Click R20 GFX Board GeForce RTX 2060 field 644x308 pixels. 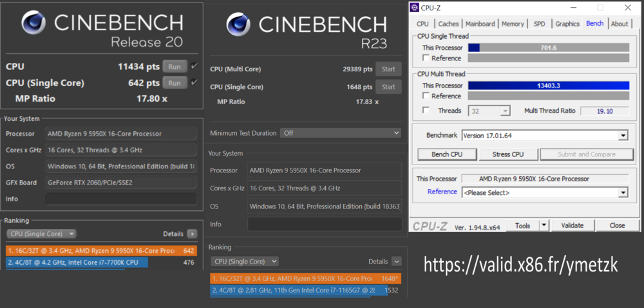pyautogui.click(x=121, y=183)
